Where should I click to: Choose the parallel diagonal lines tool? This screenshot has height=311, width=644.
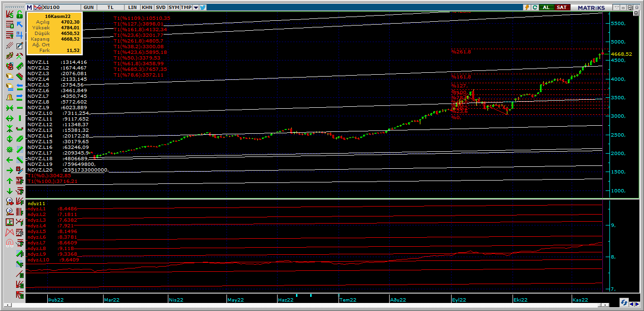point(9,45)
